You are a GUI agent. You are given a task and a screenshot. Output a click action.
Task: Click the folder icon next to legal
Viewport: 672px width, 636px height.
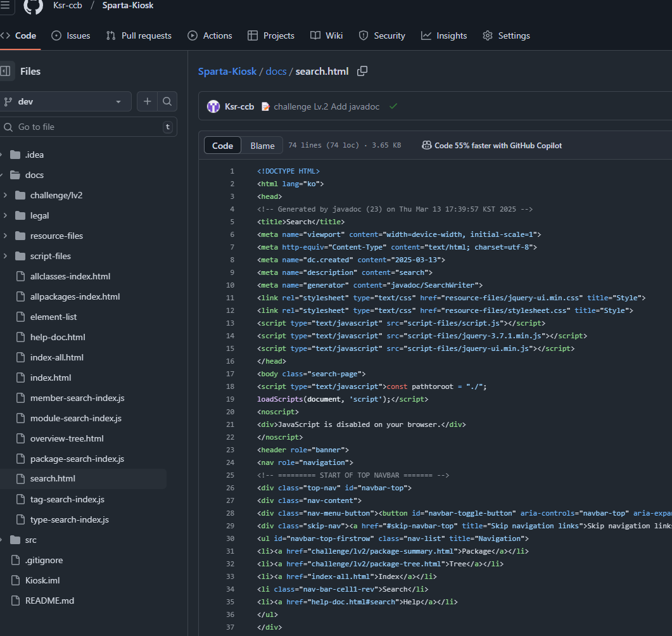[20, 215]
